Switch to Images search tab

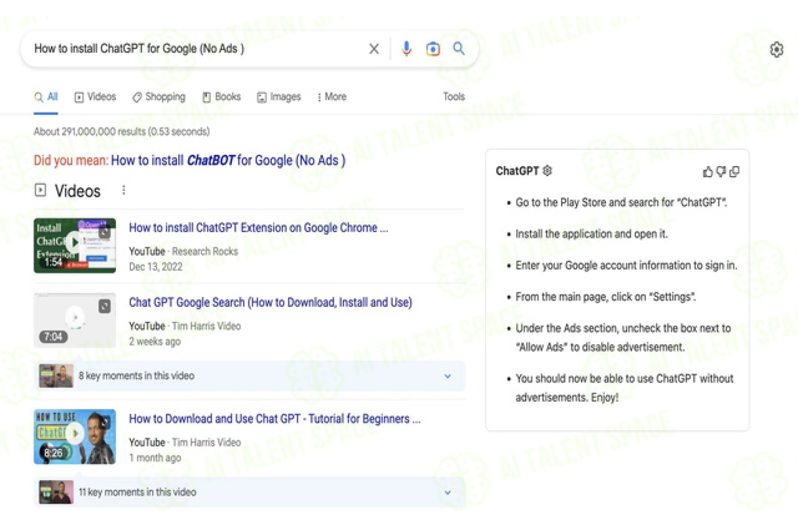(279, 97)
